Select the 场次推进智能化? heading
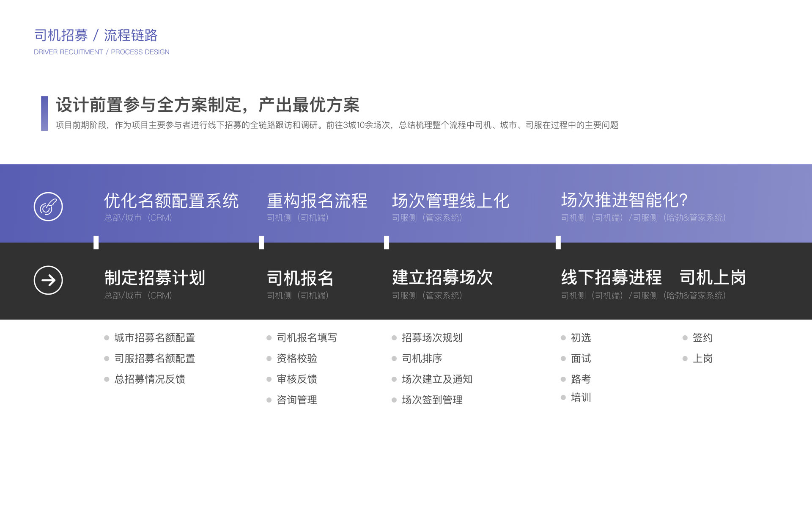Viewport: 812px width, 508px height. click(x=624, y=200)
